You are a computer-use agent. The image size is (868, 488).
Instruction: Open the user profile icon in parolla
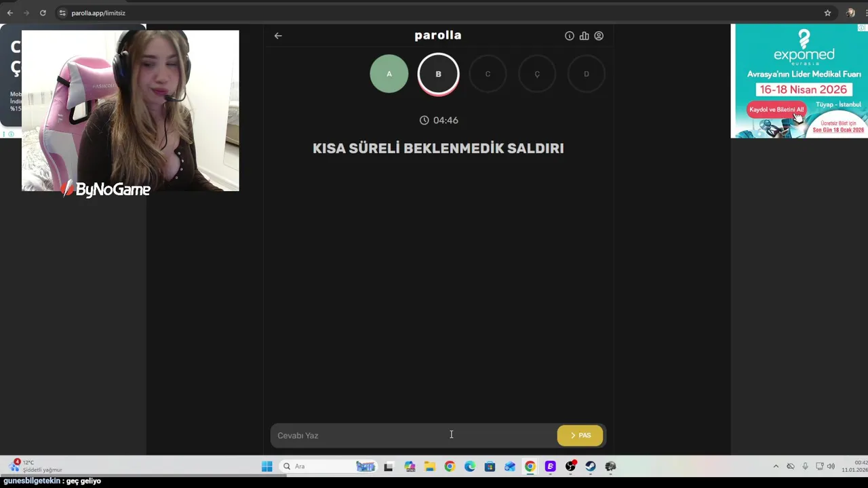599,36
